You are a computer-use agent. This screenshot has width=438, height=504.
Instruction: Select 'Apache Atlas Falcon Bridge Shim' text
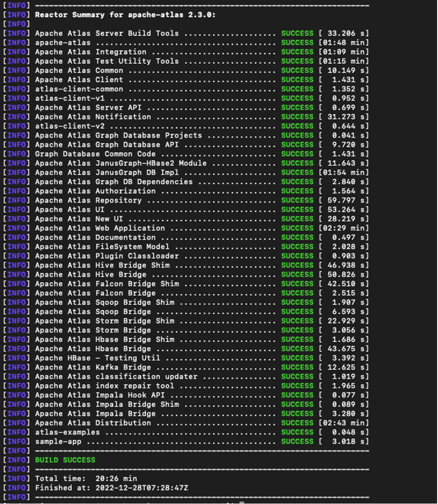coord(107,284)
